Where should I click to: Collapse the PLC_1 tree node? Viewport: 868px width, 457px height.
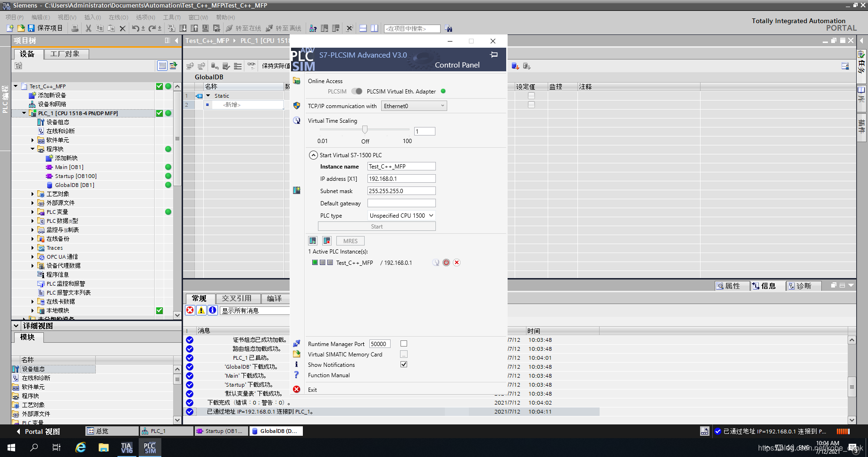tap(24, 113)
